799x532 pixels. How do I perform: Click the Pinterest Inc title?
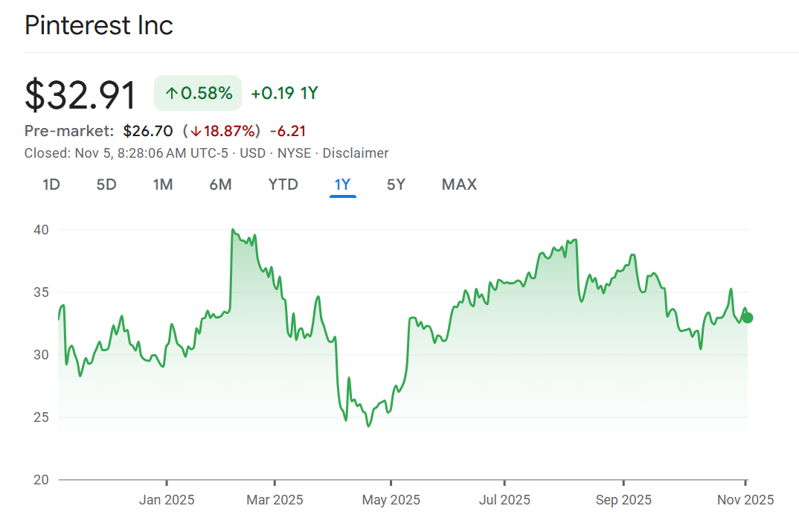coord(99,25)
